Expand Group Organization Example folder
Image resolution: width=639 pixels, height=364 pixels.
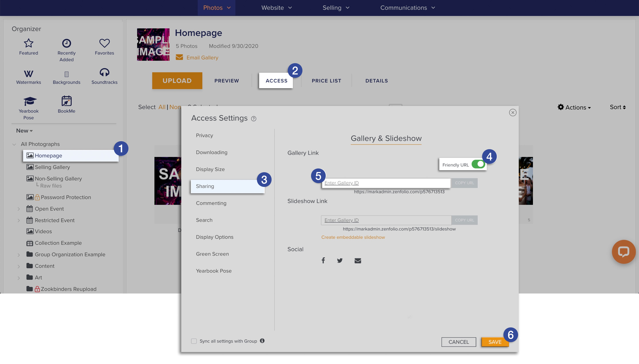tap(18, 255)
